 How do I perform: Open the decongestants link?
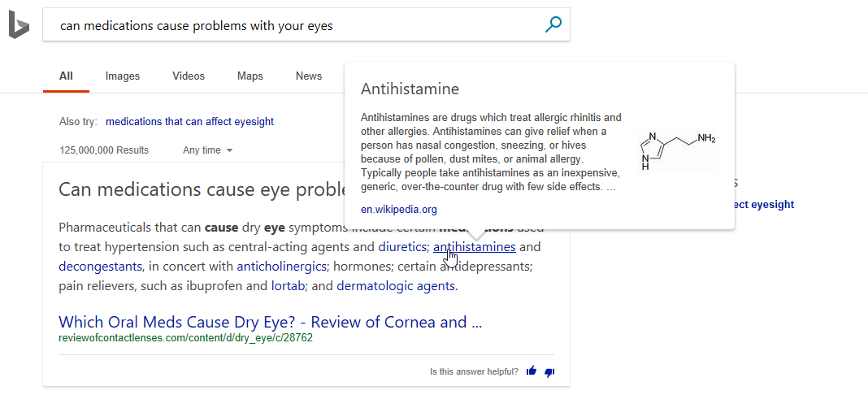click(100, 267)
